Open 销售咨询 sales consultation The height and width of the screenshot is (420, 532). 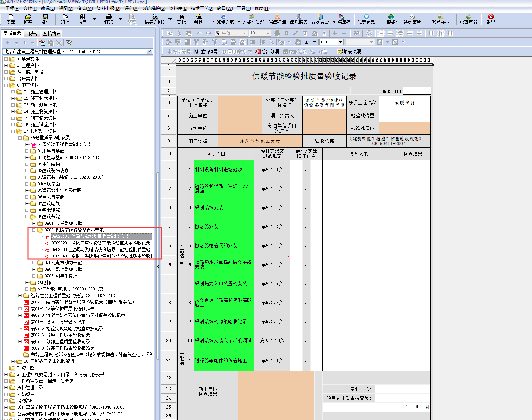coord(277,19)
